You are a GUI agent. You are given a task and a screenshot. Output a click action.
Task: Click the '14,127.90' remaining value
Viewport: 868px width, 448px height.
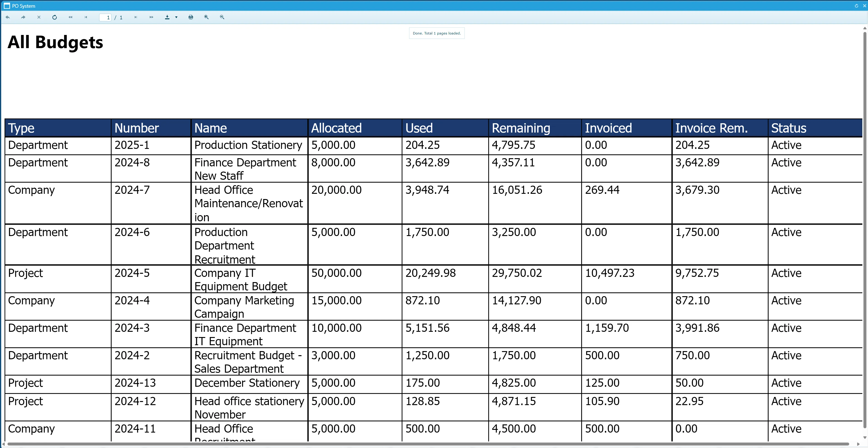[516, 300]
